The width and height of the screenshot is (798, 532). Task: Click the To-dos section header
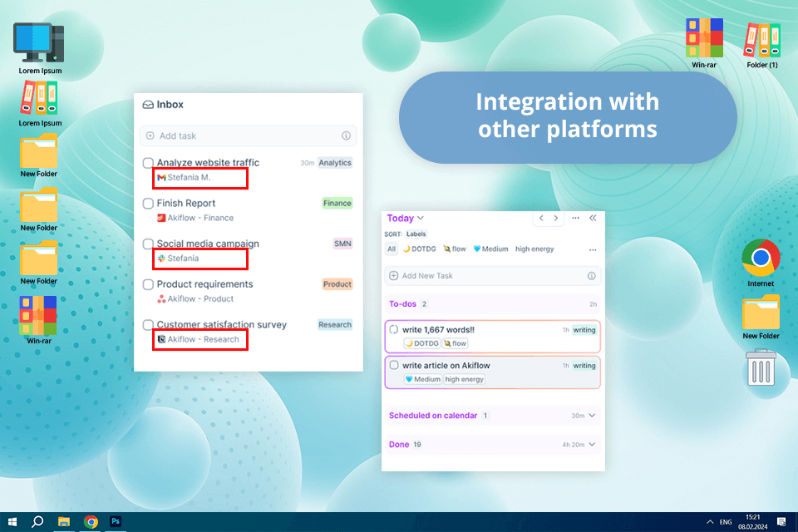pyautogui.click(x=493, y=304)
